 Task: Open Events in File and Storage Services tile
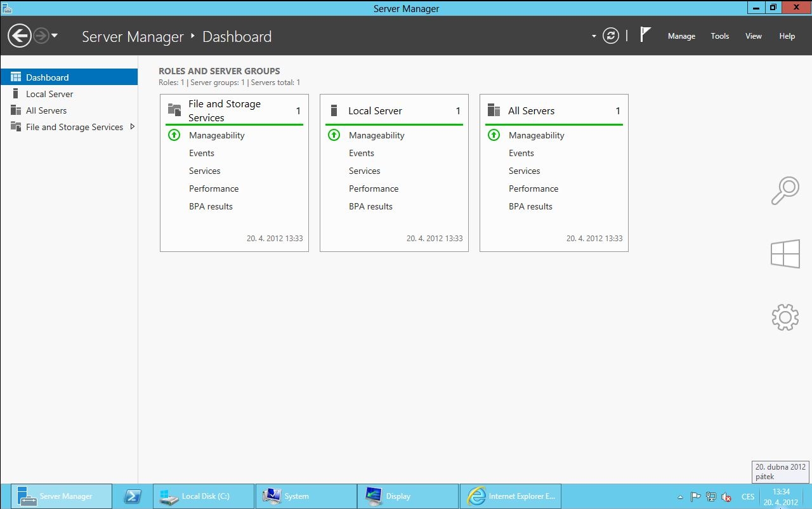(x=202, y=153)
